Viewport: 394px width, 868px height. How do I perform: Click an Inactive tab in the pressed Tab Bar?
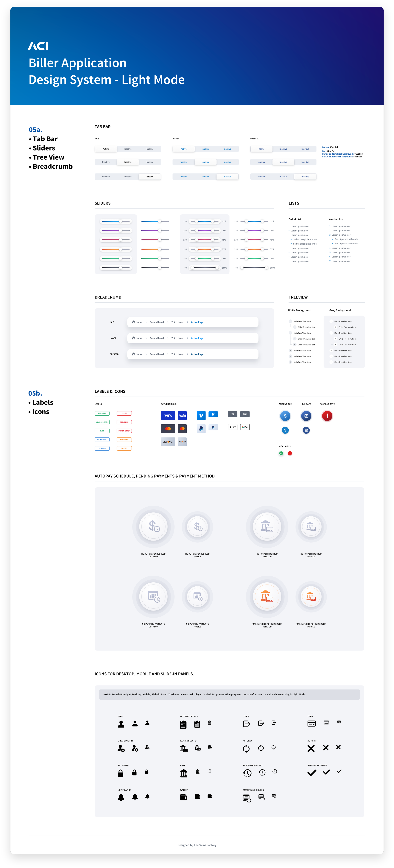pos(283,149)
